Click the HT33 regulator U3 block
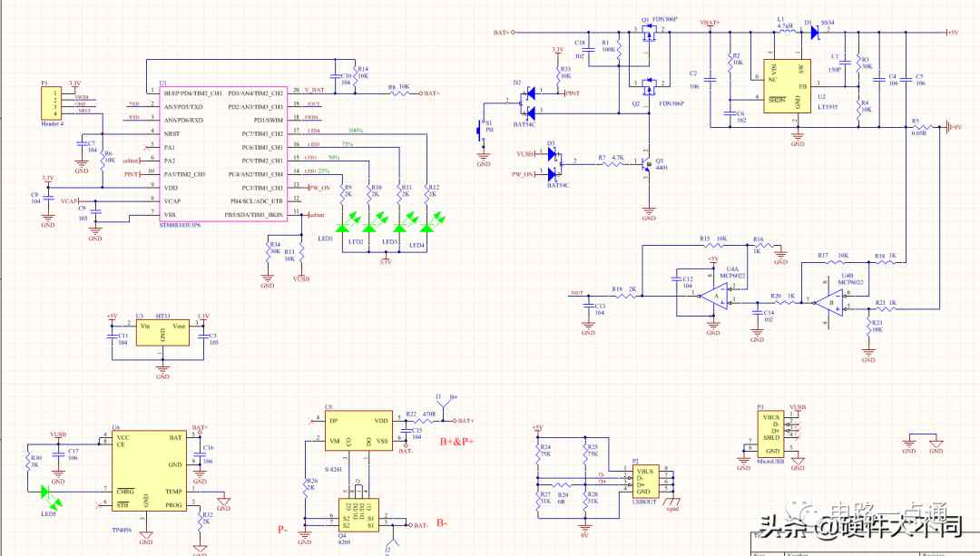Screen dimensions: 980x556 (x=162, y=333)
